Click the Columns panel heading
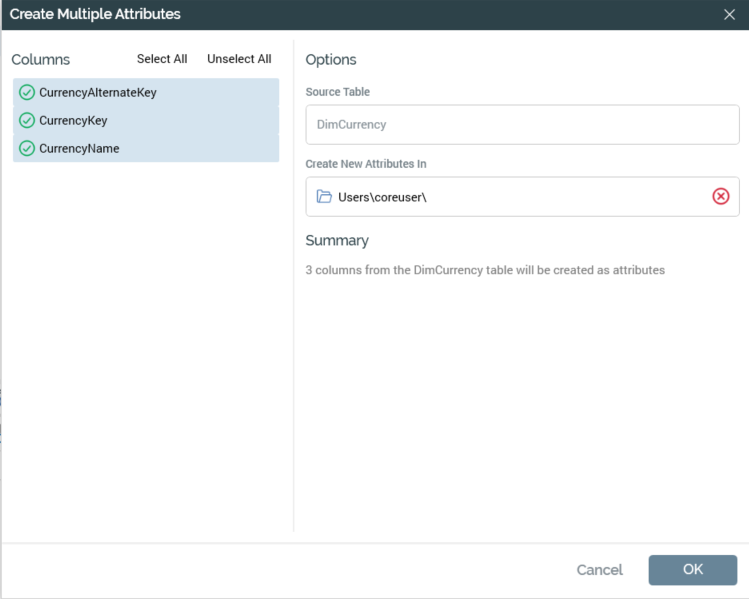This screenshot has height=599, width=749. 41,60
